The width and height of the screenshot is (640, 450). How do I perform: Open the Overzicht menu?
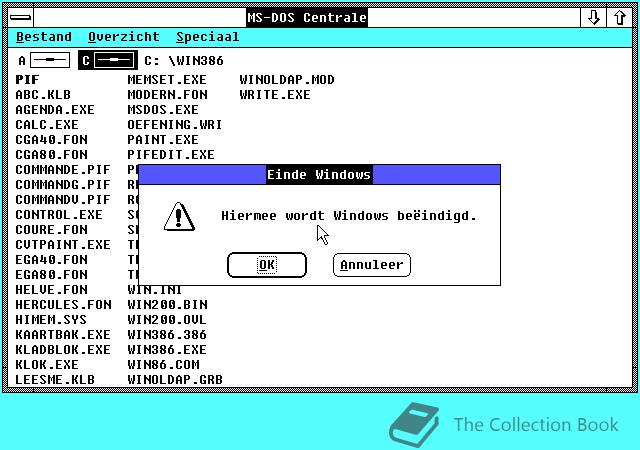point(124,37)
